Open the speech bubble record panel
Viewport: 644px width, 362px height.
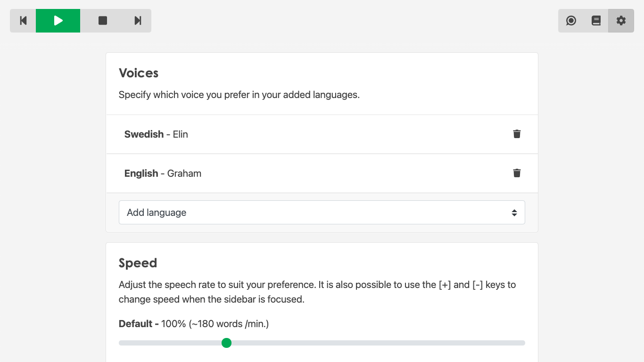(x=571, y=21)
